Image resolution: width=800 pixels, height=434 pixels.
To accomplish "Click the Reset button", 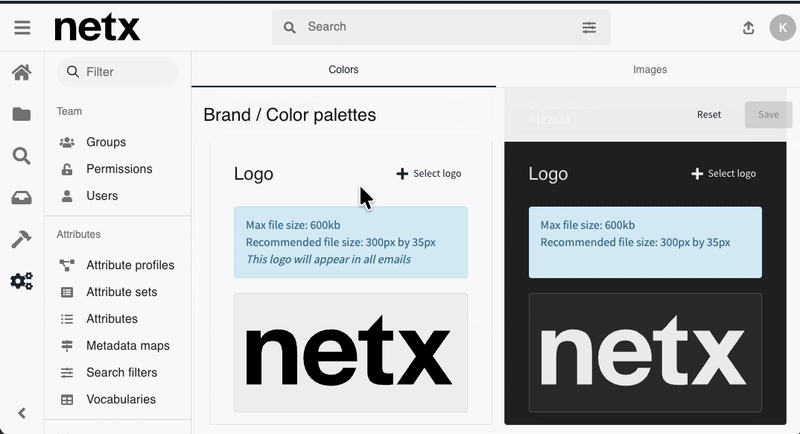I will [x=709, y=114].
